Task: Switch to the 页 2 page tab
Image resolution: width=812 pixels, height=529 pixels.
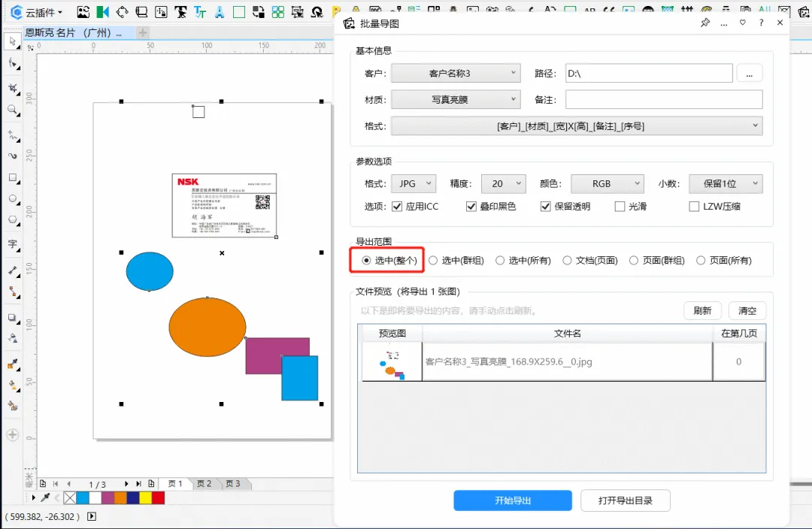Action: coord(204,483)
